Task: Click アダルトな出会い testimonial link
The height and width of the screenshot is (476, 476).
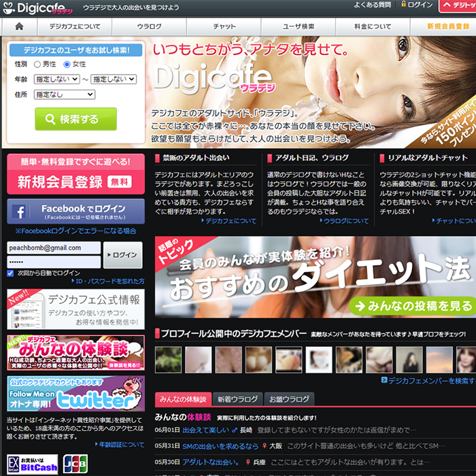Action: click(211, 462)
